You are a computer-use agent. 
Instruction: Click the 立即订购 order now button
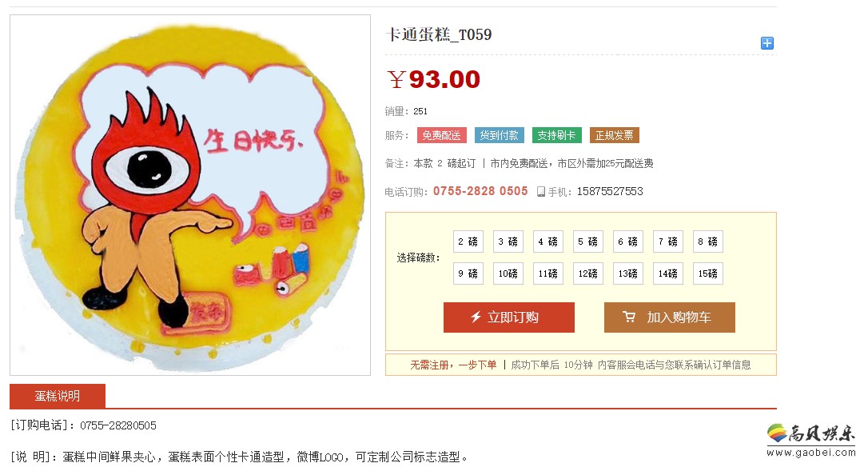[x=509, y=317]
